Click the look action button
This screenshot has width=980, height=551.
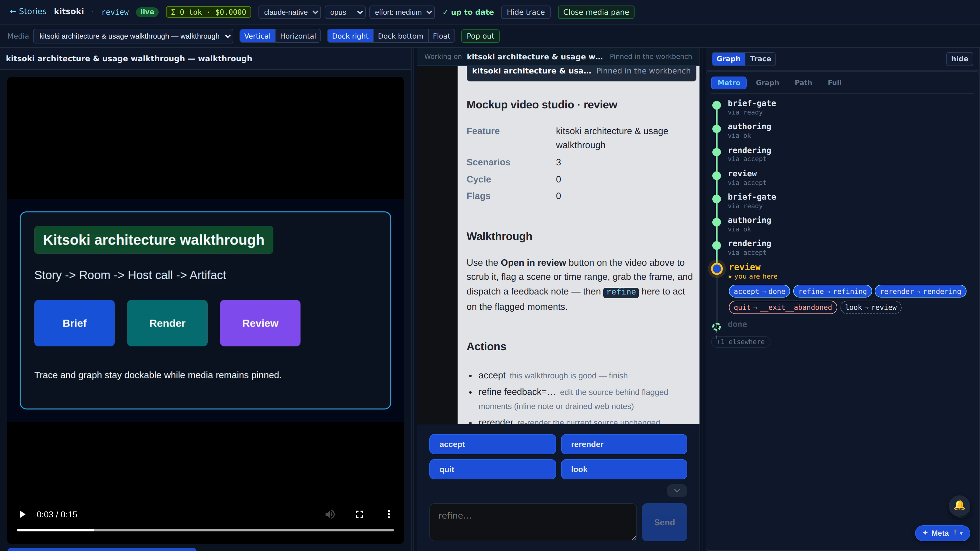624,469
